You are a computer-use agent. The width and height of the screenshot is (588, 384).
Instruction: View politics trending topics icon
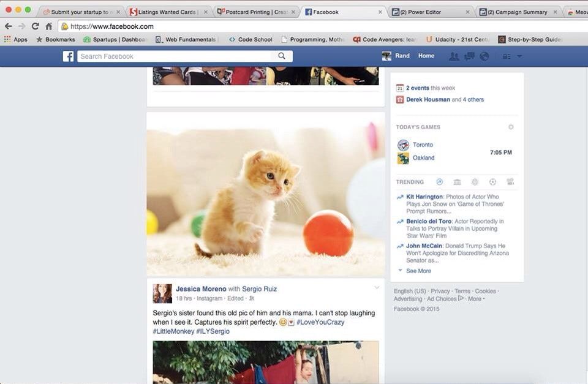[458, 182]
